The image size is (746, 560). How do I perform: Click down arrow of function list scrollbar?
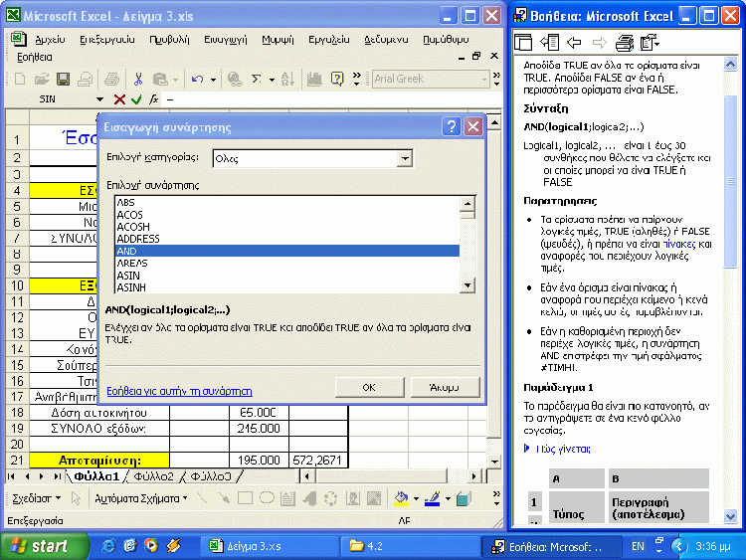tap(467, 285)
